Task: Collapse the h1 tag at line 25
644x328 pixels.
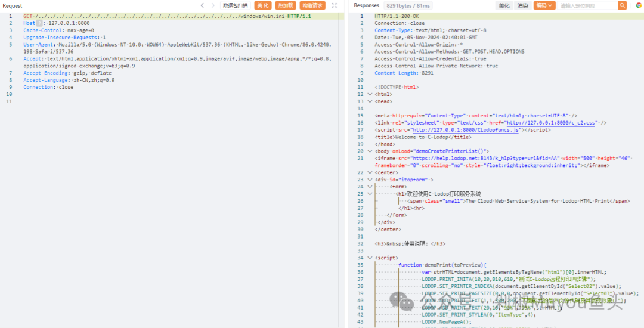Action: point(370,194)
